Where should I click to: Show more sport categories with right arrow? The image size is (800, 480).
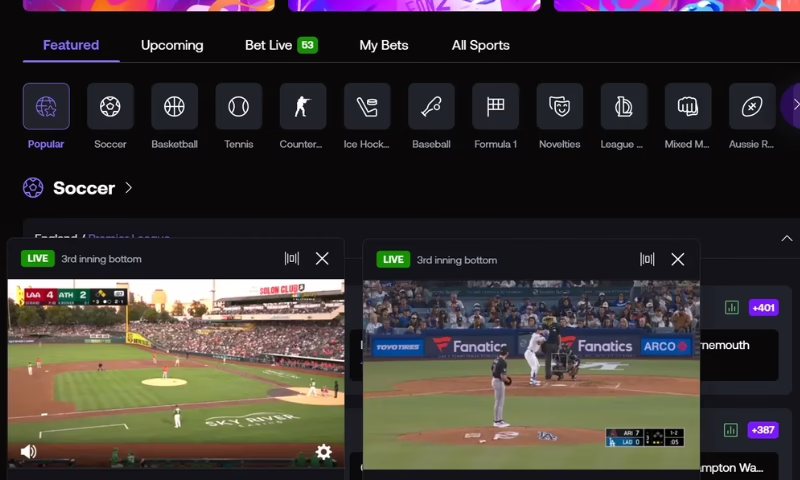pyautogui.click(x=793, y=105)
